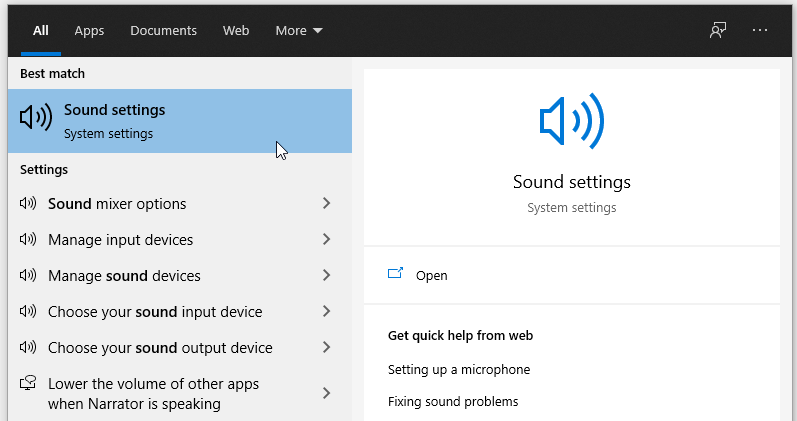
Task: Select the Web tab
Action: (236, 31)
